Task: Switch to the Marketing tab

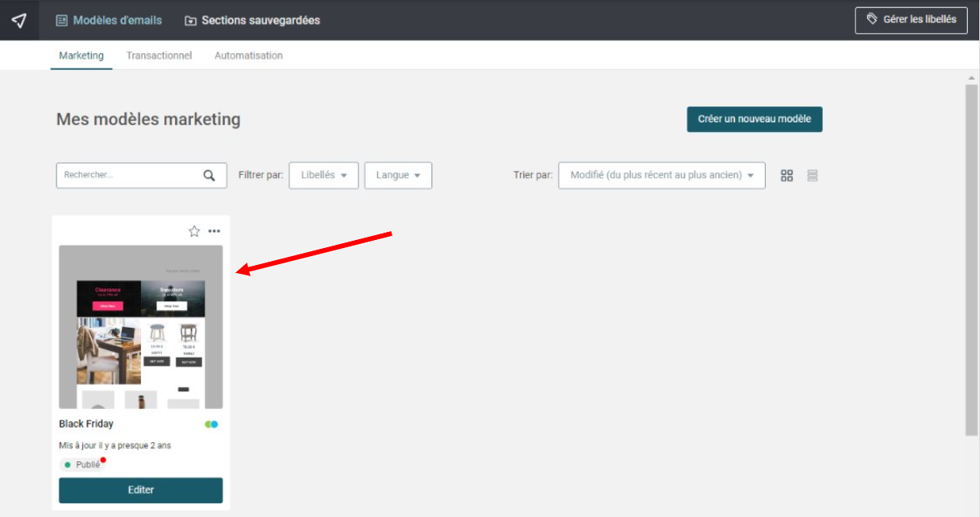Action: point(81,56)
